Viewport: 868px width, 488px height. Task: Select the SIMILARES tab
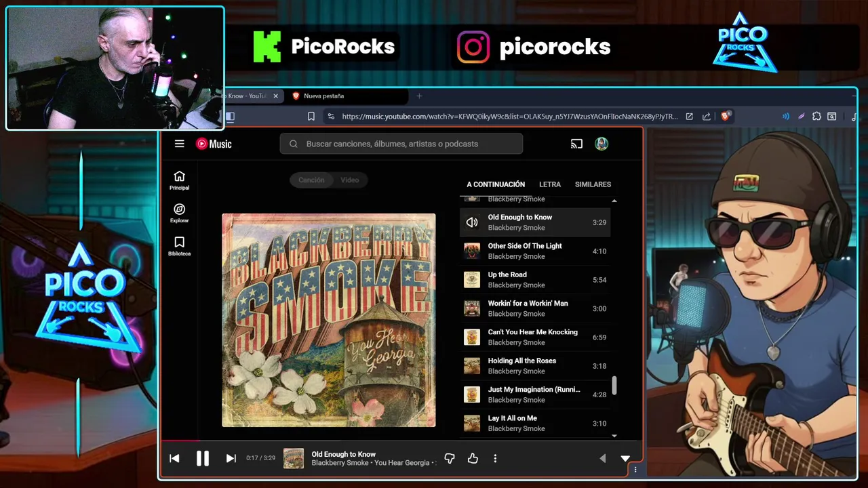pos(593,184)
